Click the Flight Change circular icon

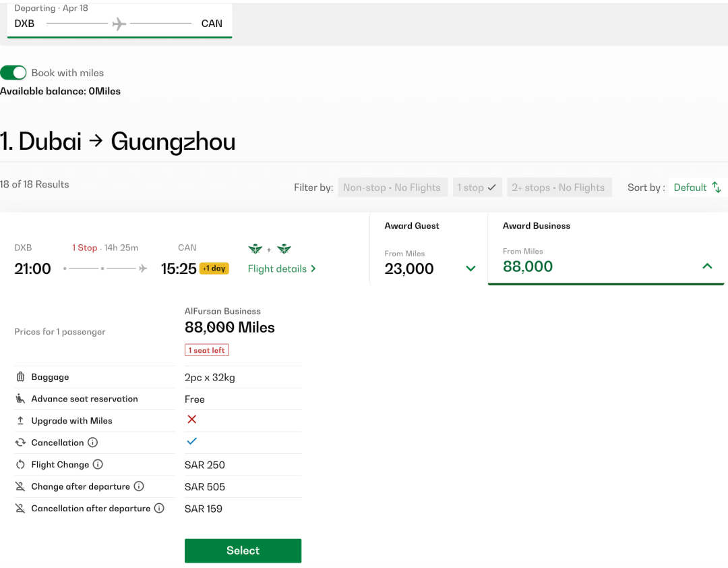point(20,464)
